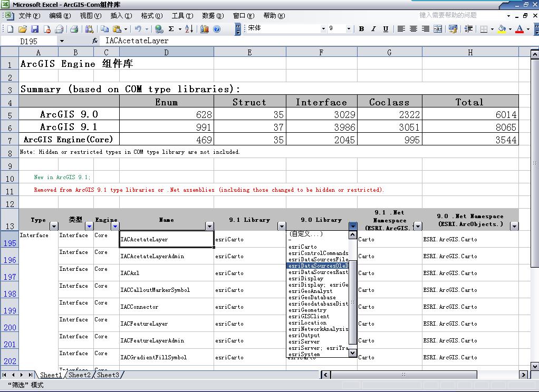
Task: Expand the font name dropdown showing 宋体
Action: 323,29
